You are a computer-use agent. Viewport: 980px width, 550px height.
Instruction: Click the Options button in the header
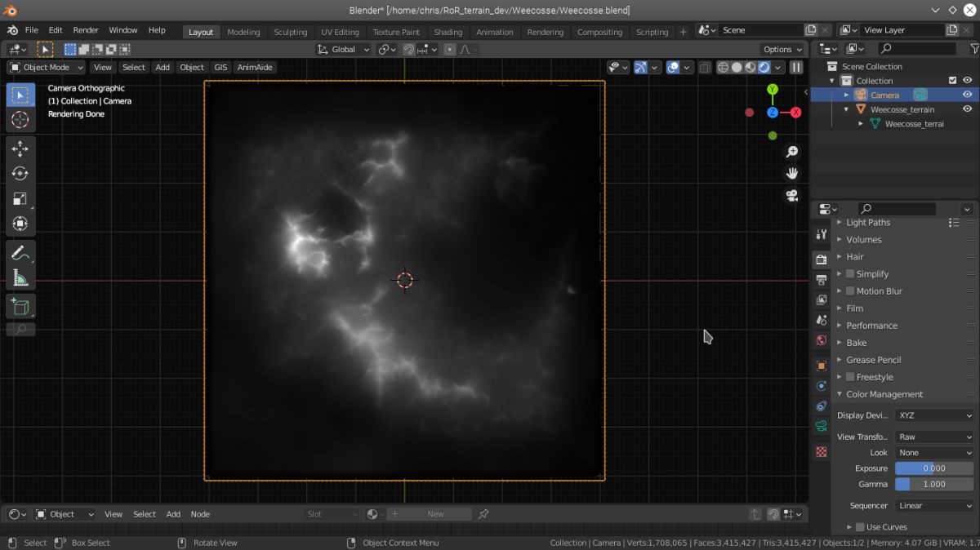pyautogui.click(x=782, y=49)
